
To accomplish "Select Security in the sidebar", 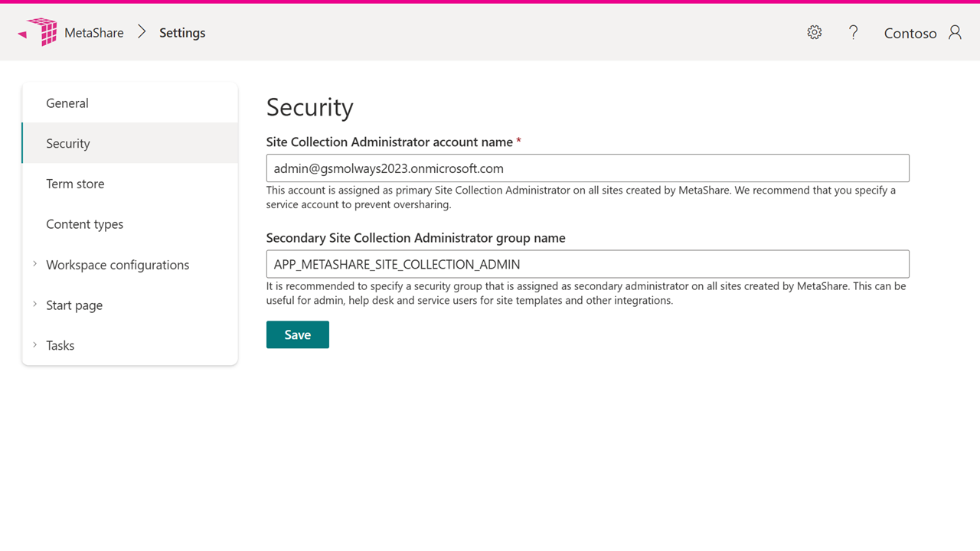I will point(68,144).
